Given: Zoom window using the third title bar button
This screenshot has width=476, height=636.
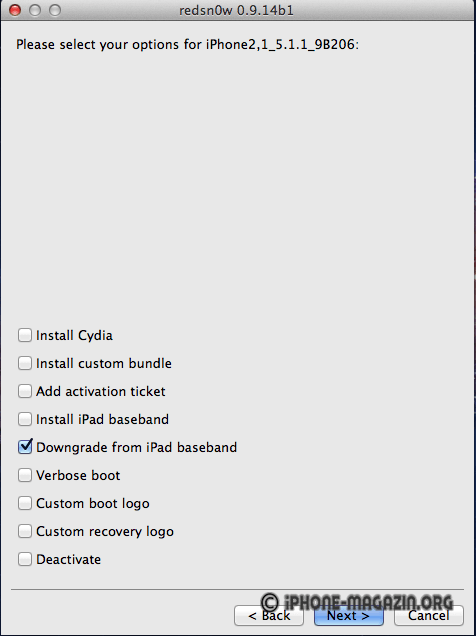Looking at the screenshot, I should [x=55, y=10].
